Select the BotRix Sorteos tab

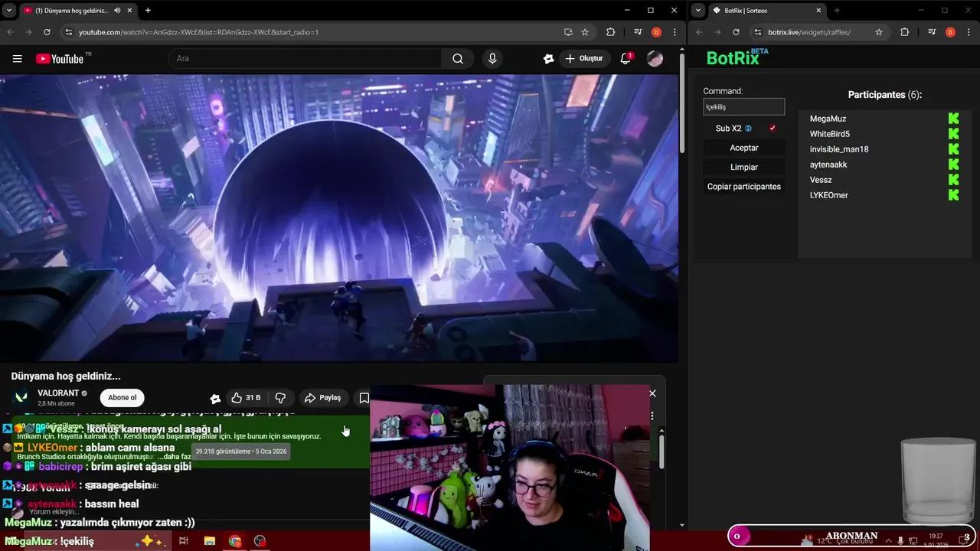(766, 11)
